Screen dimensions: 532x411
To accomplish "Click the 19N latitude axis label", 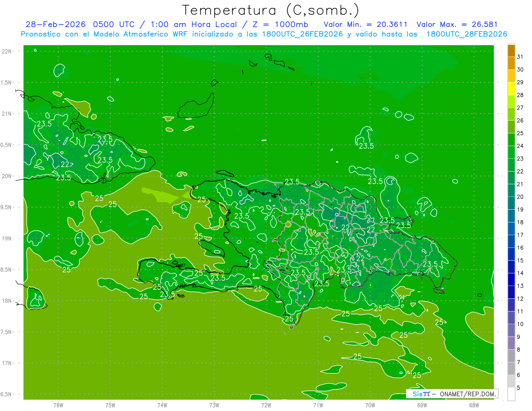I will pos(6,239).
